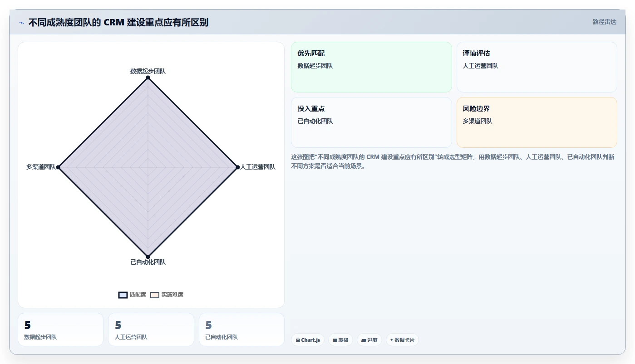The height and width of the screenshot is (364, 635).
Task: Toggle the 匹配度 legend item
Action: point(132,295)
